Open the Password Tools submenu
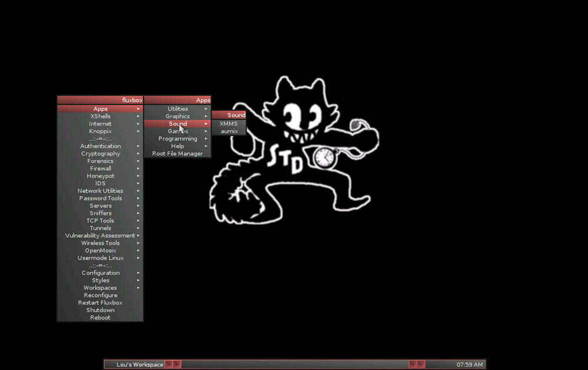Image resolution: width=588 pixels, height=370 pixels. click(100, 198)
